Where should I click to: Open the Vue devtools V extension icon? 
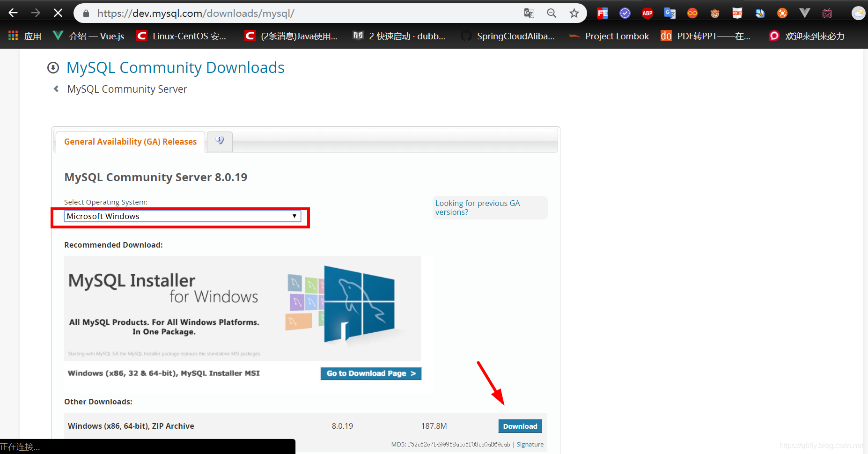805,13
